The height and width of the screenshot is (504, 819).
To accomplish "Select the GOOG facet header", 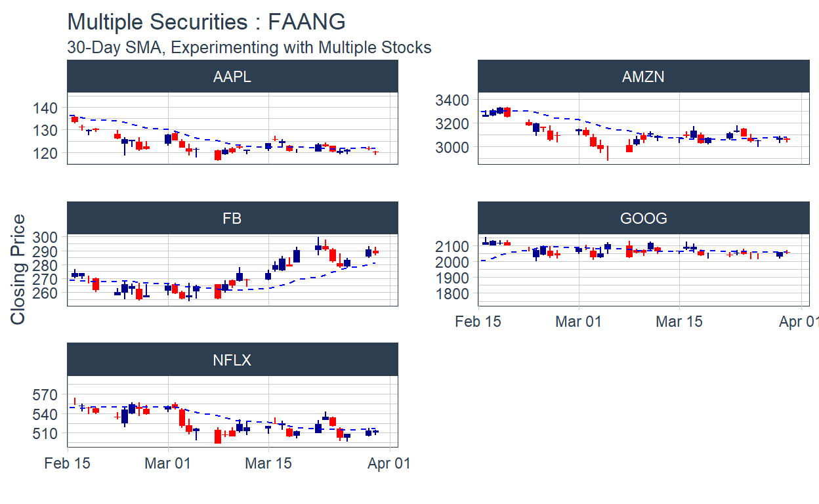I will pos(643,219).
